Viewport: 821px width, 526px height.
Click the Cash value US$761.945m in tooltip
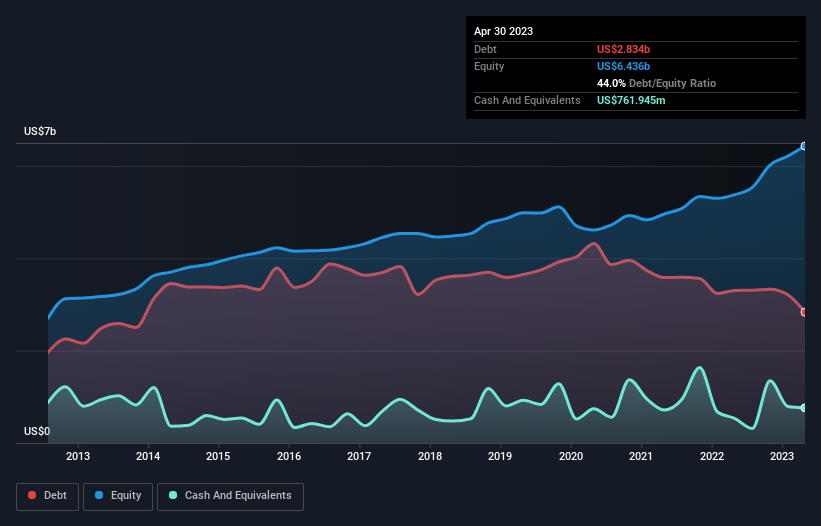(x=631, y=100)
